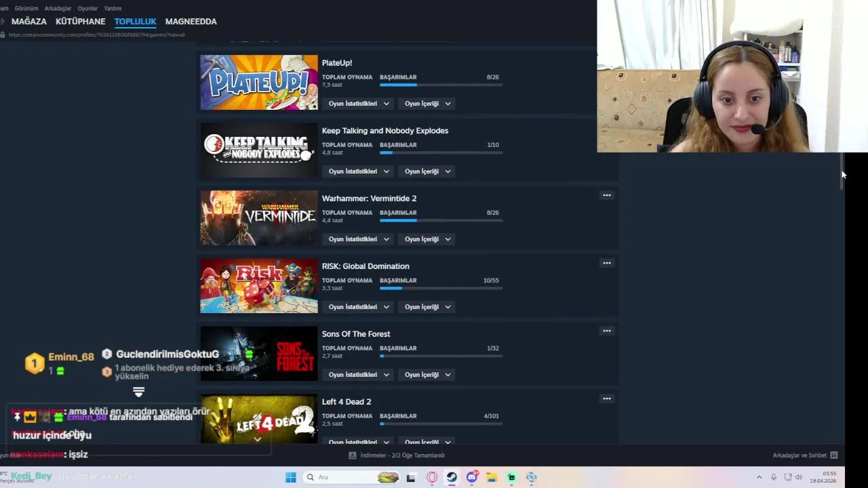
Task: Open the Arkadaşlar menu
Action: pyautogui.click(x=58, y=8)
